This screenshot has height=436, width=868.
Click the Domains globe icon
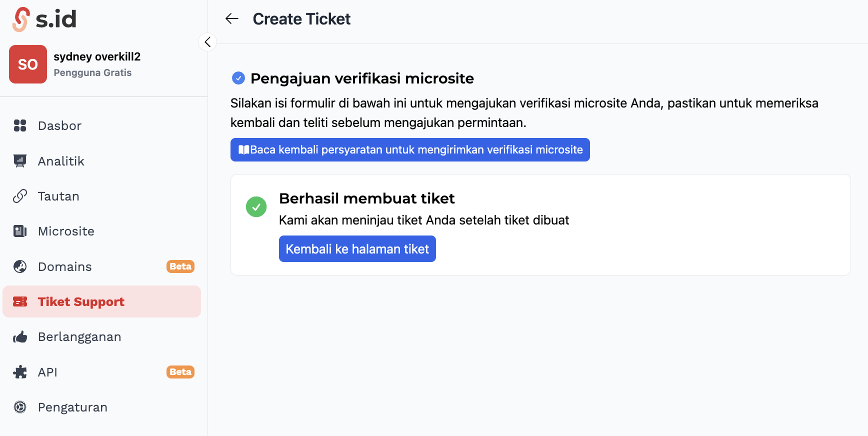pos(20,266)
